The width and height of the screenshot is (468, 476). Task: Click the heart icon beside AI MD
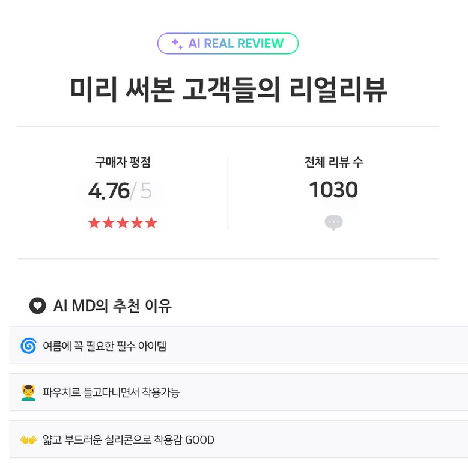pos(37,306)
